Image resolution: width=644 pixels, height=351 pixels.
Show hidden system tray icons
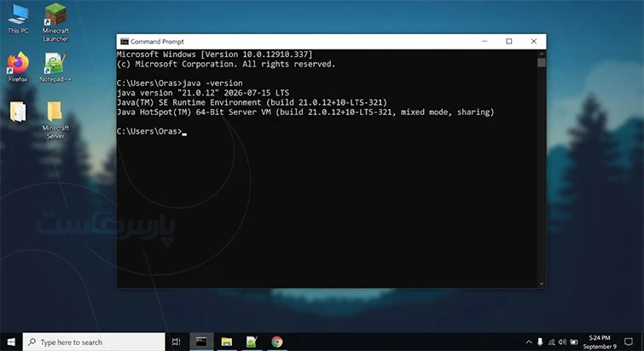[x=529, y=342]
